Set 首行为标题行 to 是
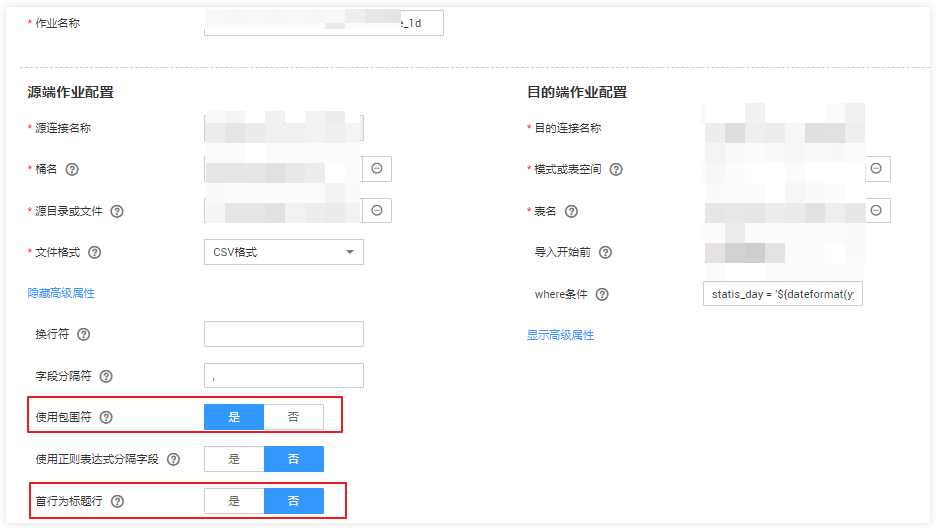The image size is (936, 529). 234,501
